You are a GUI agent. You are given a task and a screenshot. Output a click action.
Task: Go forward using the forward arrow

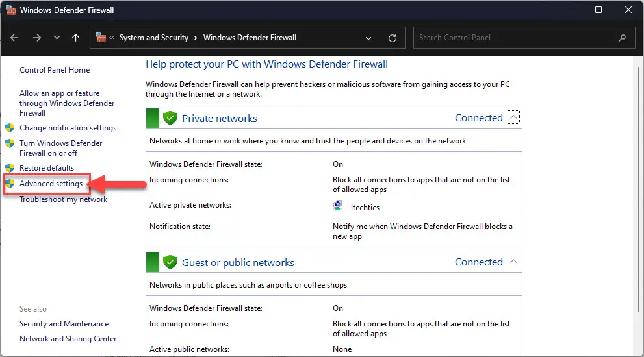(x=37, y=38)
